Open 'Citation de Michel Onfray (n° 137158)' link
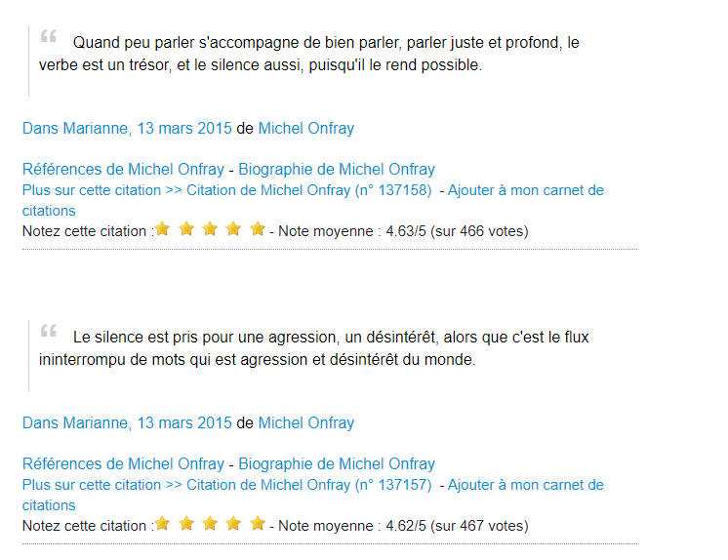The height and width of the screenshot is (560, 728). click(x=308, y=190)
